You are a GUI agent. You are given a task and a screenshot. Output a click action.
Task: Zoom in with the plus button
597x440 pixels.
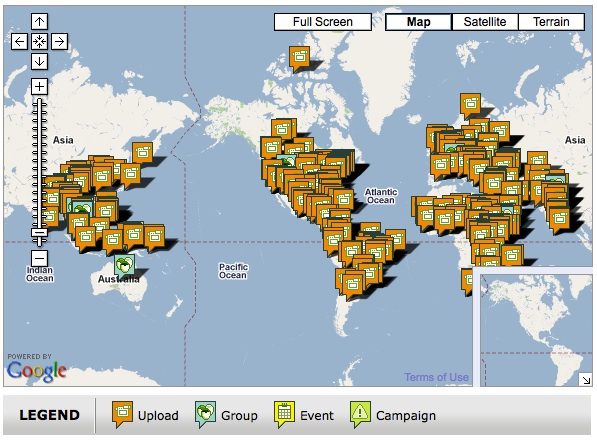coord(39,86)
